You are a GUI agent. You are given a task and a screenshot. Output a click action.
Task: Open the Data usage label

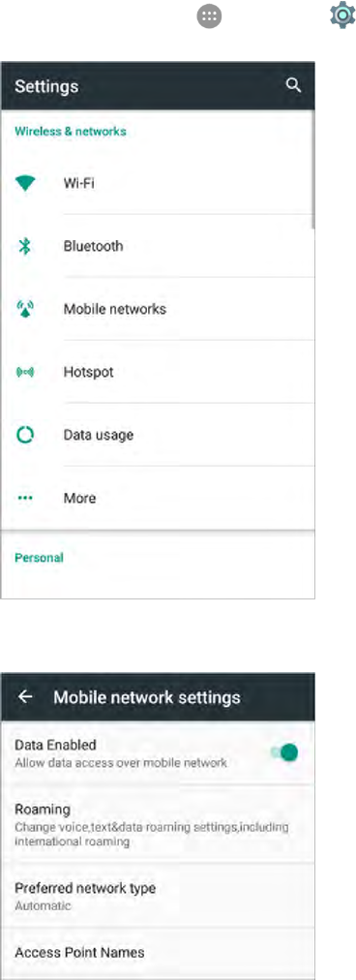[x=99, y=435]
